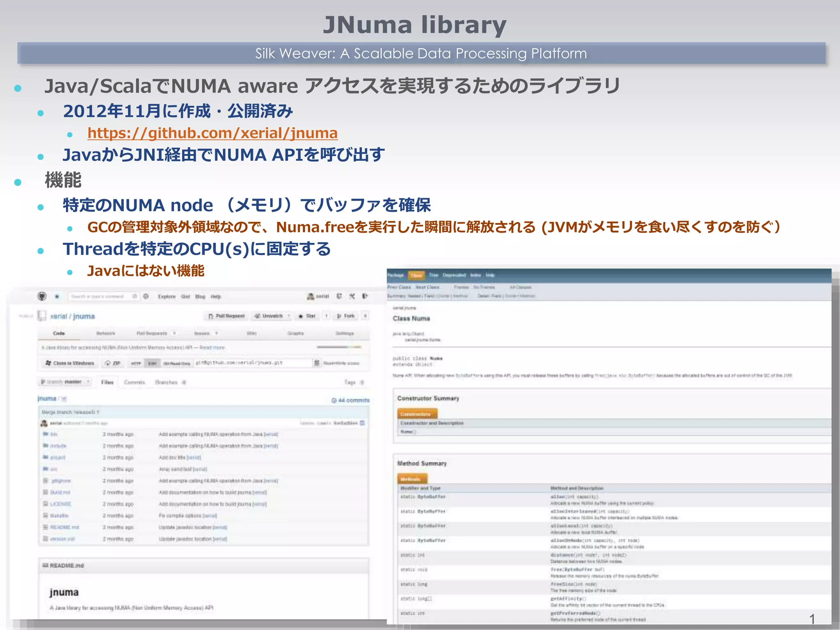Screen dimensions: 840x630
Task: Select the Git Read-Only protocol option
Action: point(177,363)
